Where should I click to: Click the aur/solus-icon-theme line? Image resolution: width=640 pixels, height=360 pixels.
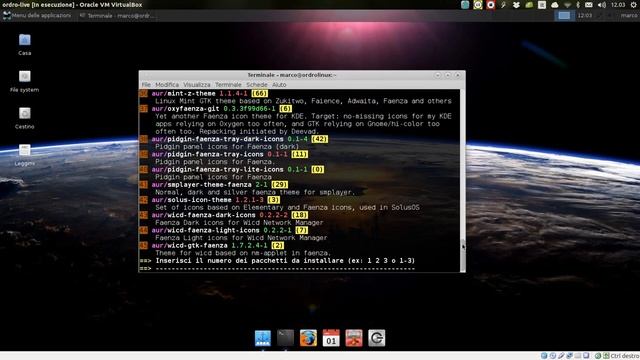point(209,200)
